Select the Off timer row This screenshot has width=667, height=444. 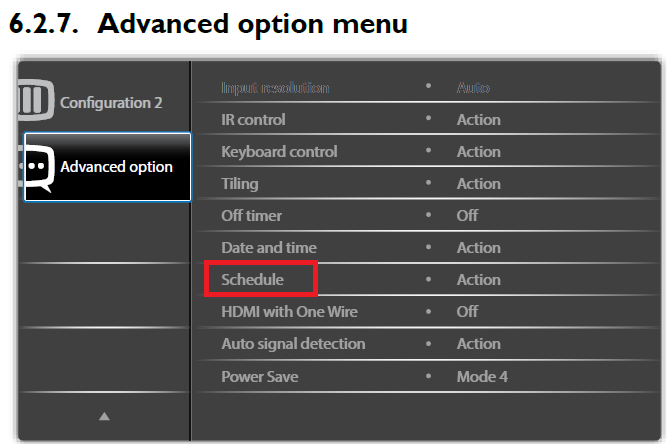[x=252, y=216]
